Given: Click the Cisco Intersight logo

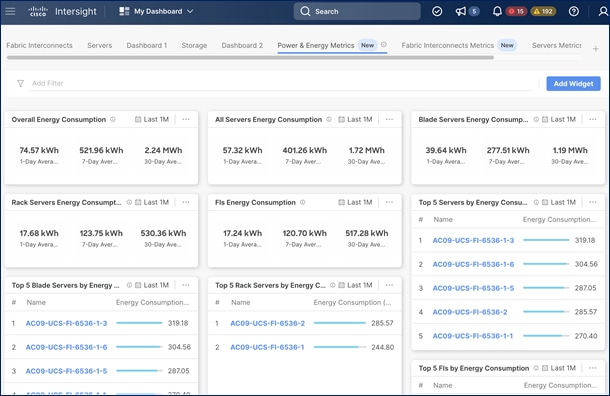Looking at the screenshot, I should pyautogui.click(x=62, y=11).
